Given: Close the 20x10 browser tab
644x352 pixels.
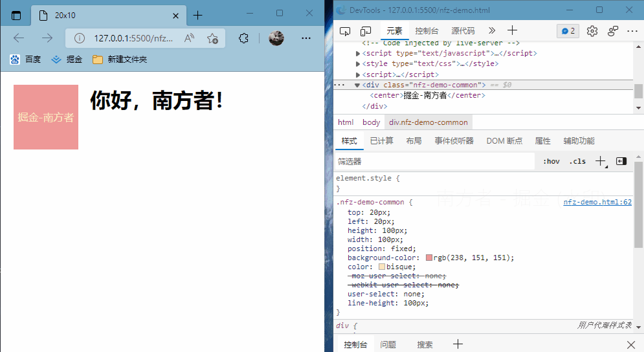Looking at the screenshot, I should [176, 16].
